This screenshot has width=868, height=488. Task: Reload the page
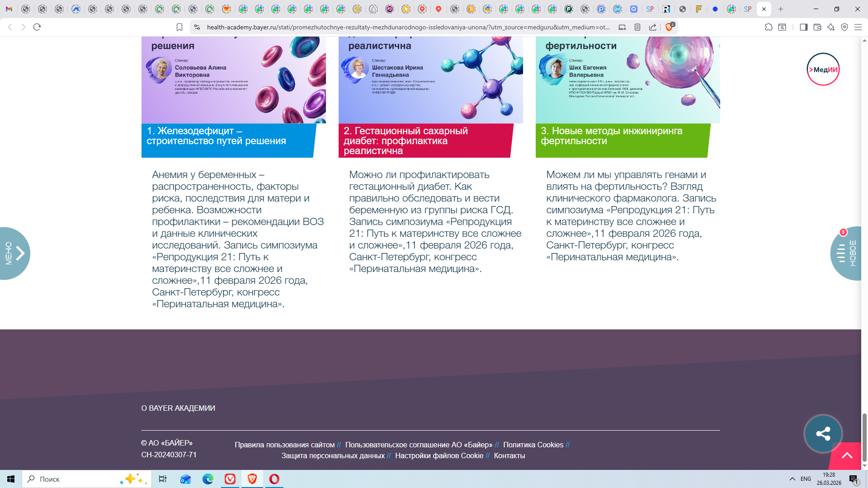click(x=37, y=27)
